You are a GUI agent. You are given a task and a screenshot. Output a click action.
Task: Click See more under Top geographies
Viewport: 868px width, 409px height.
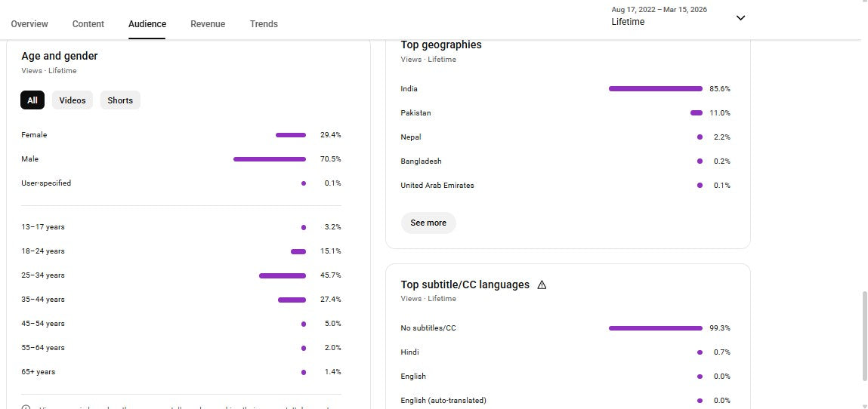point(428,223)
